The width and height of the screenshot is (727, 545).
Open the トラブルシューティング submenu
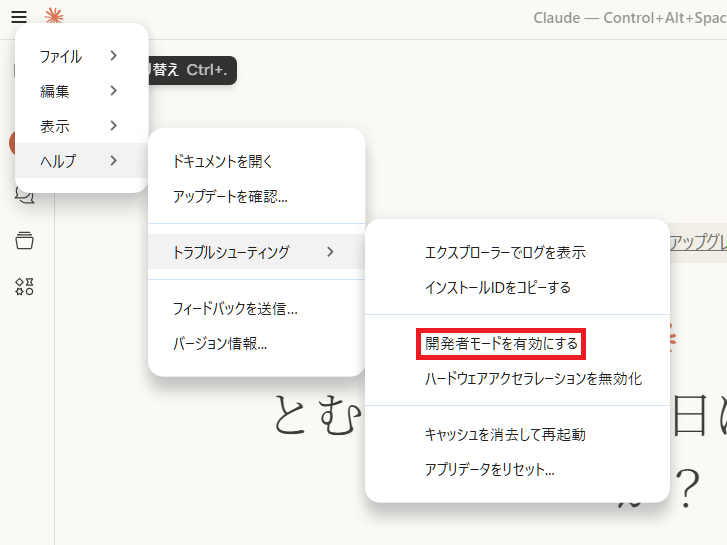(x=231, y=252)
